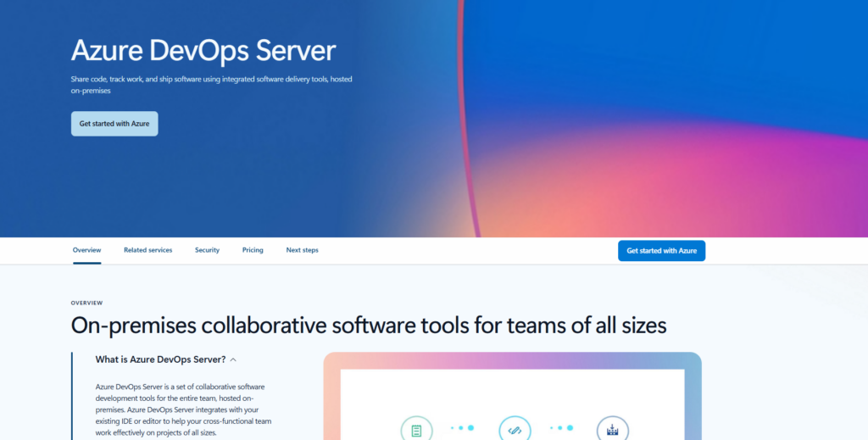Click the green checklist document icon in diagram
The width and height of the screenshot is (868, 440).
pyautogui.click(x=416, y=430)
